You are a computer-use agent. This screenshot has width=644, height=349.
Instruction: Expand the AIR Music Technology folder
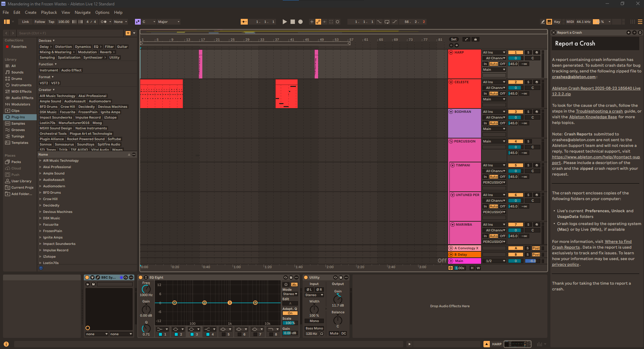point(40,161)
